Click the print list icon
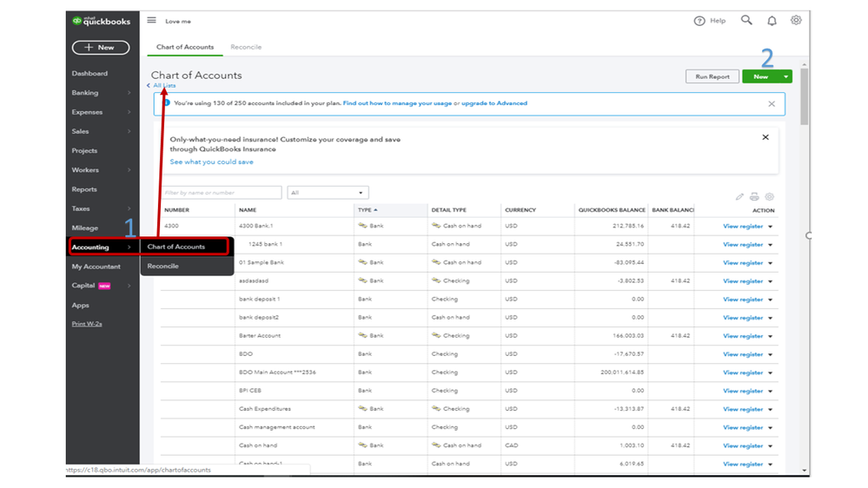 pos(754,196)
